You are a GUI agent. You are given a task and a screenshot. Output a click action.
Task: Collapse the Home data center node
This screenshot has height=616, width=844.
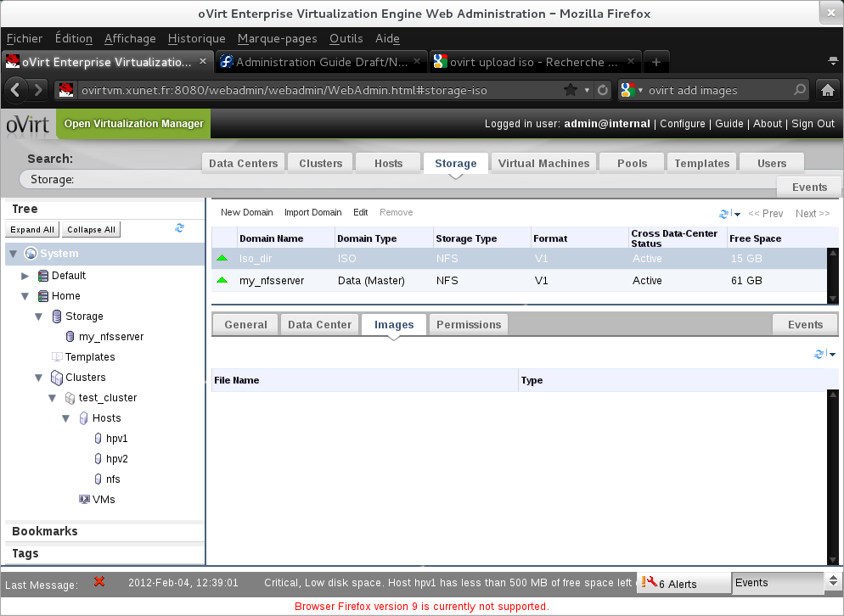point(25,296)
